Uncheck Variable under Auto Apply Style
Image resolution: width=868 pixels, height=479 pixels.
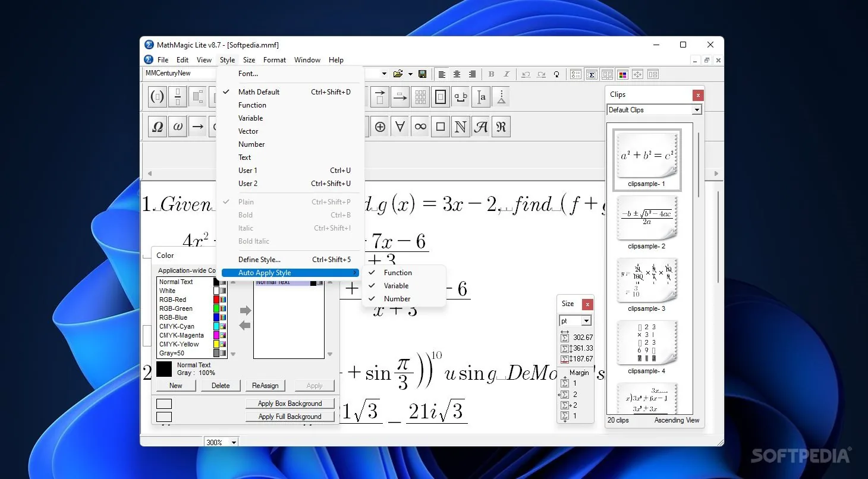click(x=404, y=286)
